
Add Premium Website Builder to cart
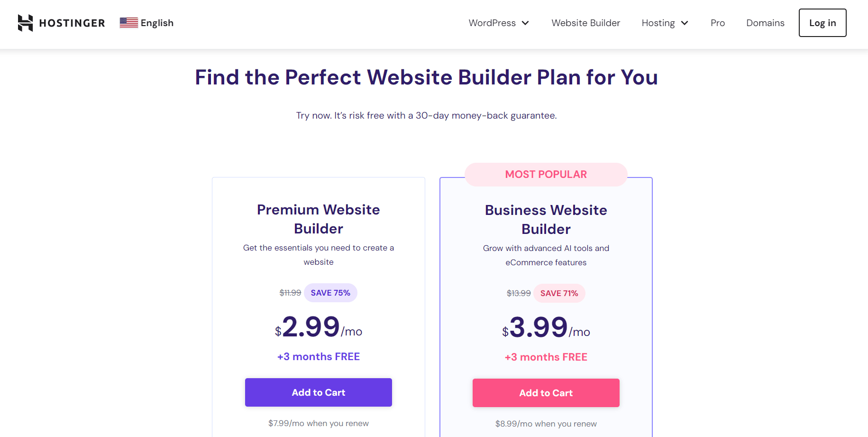click(x=318, y=392)
